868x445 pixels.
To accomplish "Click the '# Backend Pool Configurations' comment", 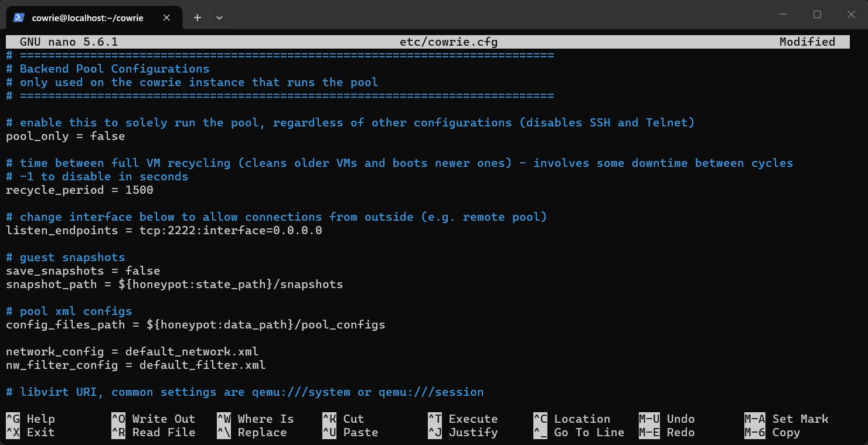I will pos(108,69).
